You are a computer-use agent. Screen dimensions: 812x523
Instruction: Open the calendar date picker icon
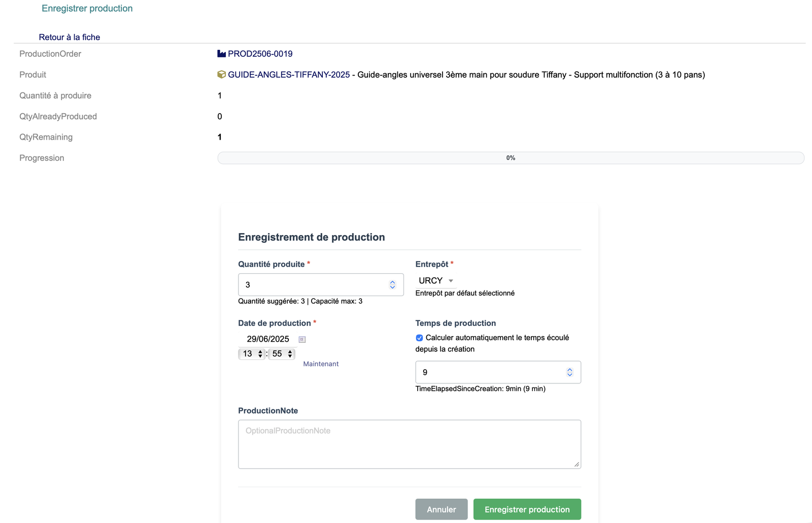pyautogui.click(x=302, y=339)
